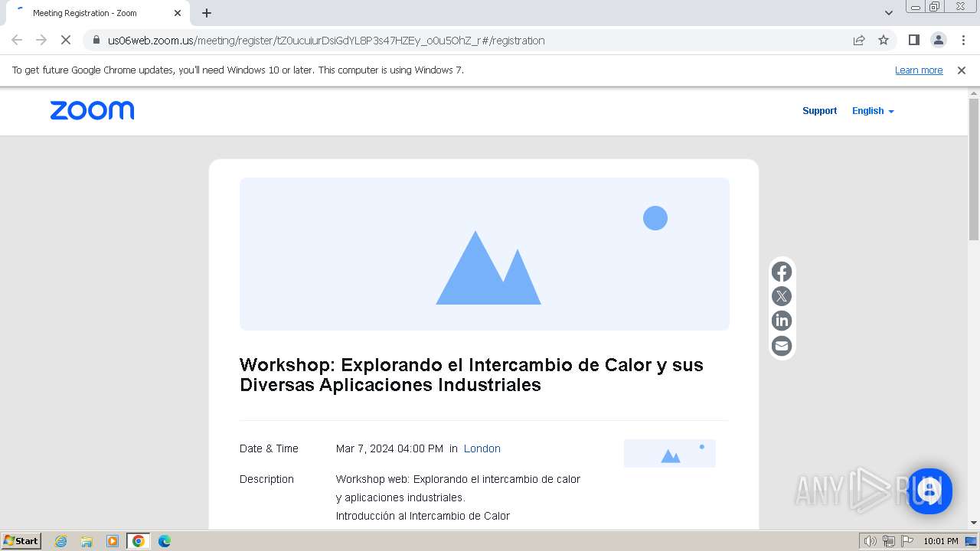Close the Meeting Registration tab

pyautogui.click(x=178, y=13)
